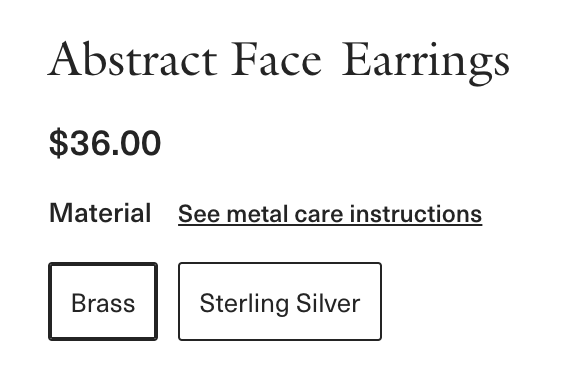The image size is (576, 388).
Task: Click the word Face in product title
Action: coord(276,60)
